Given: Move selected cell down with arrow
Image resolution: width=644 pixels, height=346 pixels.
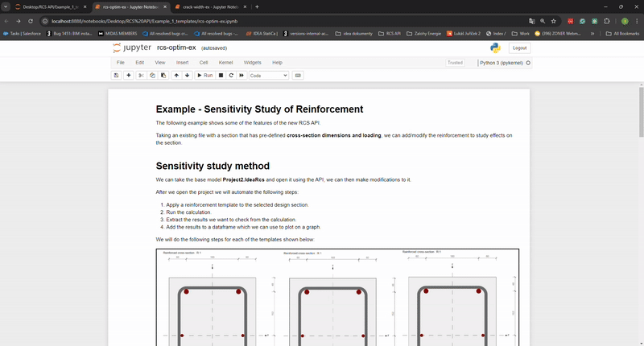Looking at the screenshot, I should point(188,75).
